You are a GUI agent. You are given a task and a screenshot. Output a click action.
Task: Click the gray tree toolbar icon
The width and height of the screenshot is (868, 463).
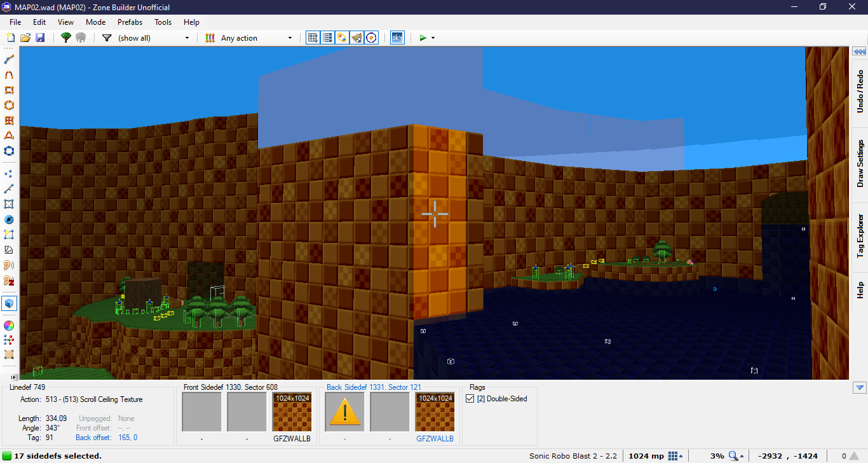[81, 38]
